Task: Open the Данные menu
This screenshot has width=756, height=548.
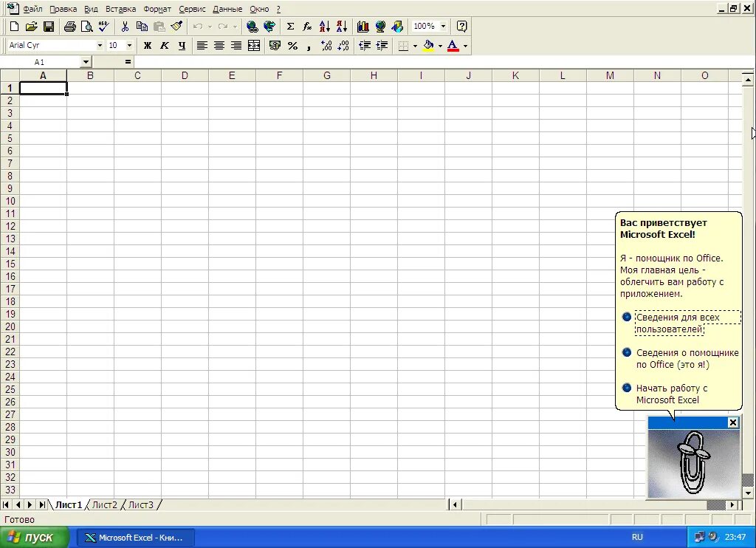Action: pos(227,9)
